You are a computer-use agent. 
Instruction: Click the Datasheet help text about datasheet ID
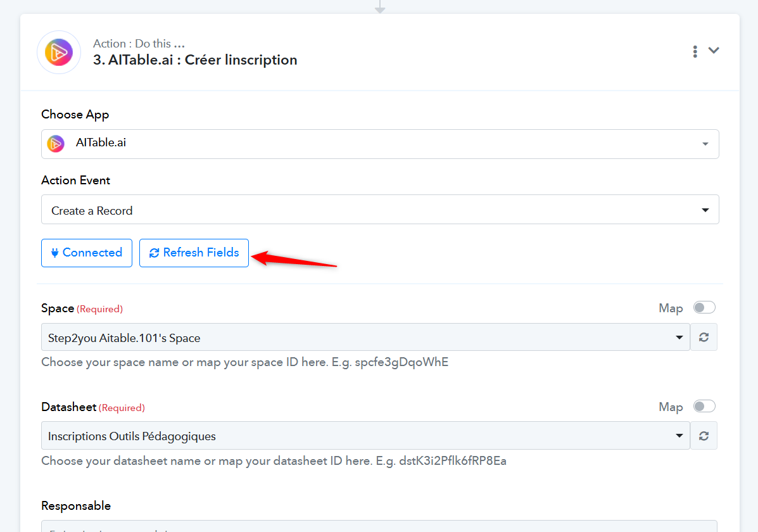(274, 461)
